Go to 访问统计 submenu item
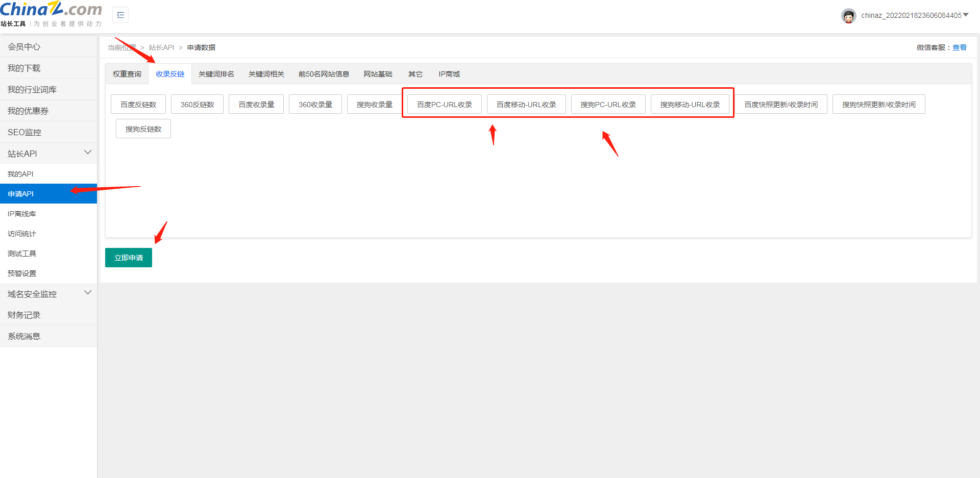Viewport: 980px width, 478px height. click(x=48, y=234)
